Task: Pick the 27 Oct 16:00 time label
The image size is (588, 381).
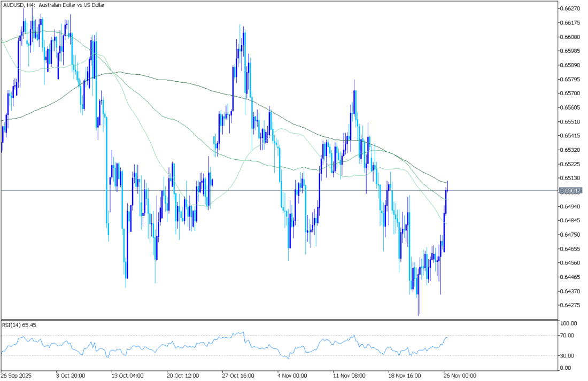Action: coord(238,375)
